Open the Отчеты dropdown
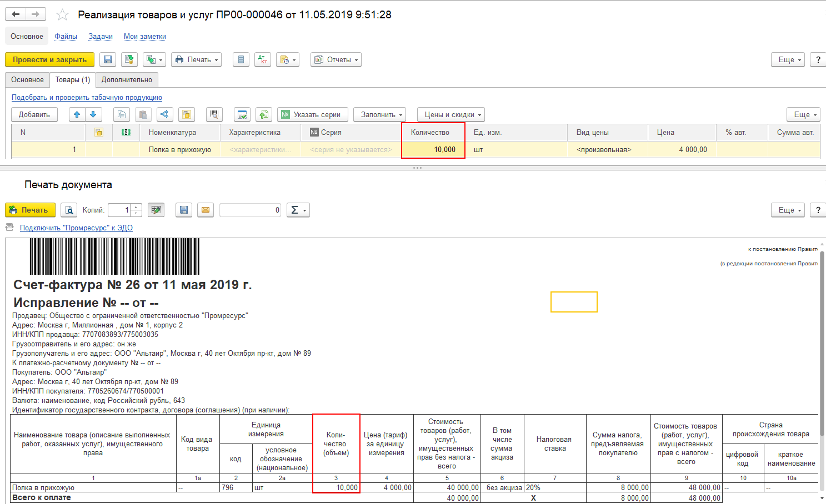Viewport: 826px width, 504px height. point(336,59)
